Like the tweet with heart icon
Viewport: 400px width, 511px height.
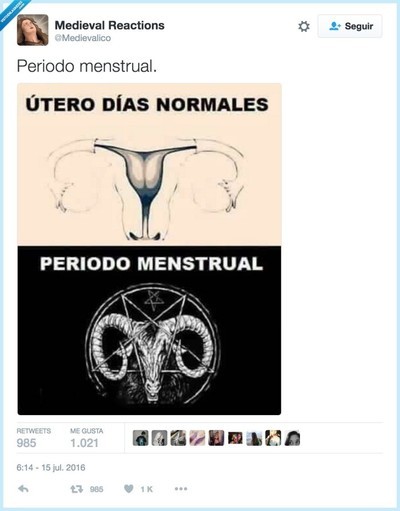129,489
